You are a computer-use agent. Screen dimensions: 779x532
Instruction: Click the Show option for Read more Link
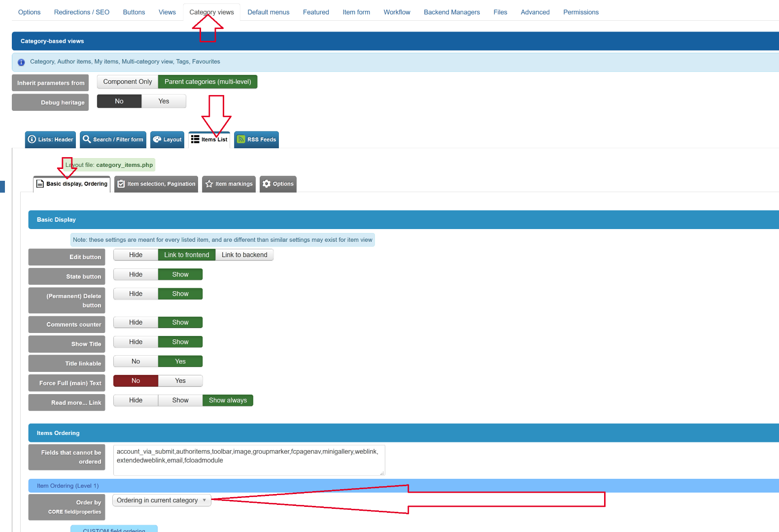click(x=180, y=400)
